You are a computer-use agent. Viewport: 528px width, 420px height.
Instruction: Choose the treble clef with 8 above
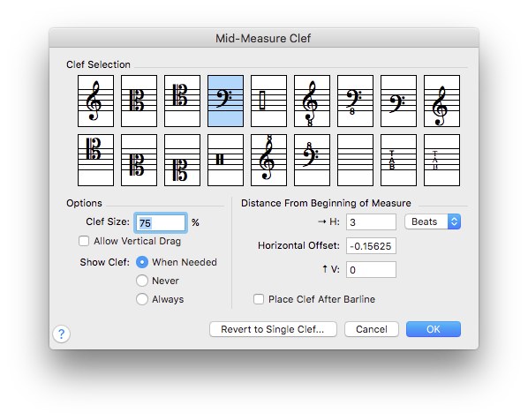click(x=268, y=160)
